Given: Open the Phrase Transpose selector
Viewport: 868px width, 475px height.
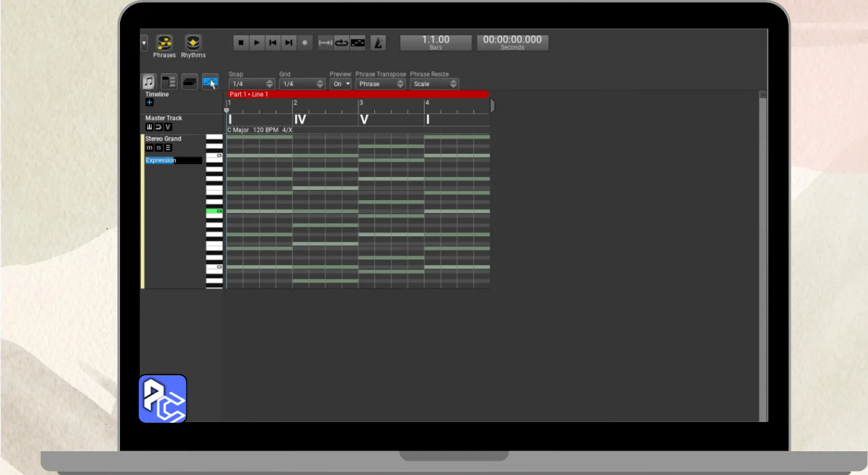Looking at the screenshot, I should (380, 84).
